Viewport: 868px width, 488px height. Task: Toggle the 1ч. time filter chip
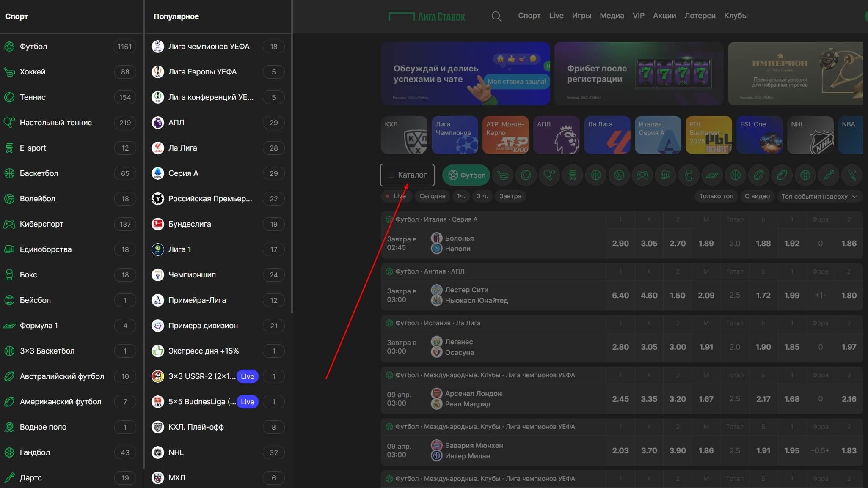tap(461, 196)
